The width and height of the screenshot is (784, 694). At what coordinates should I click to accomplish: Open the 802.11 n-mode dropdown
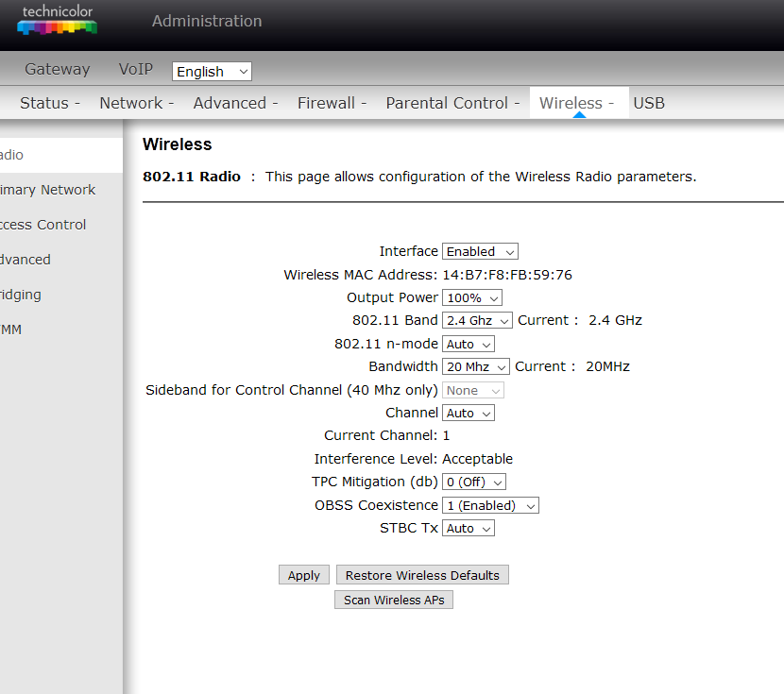pyautogui.click(x=469, y=345)
